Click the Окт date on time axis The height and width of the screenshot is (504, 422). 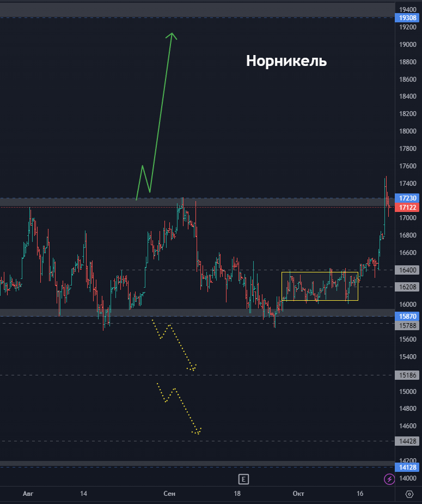point(298,494)
